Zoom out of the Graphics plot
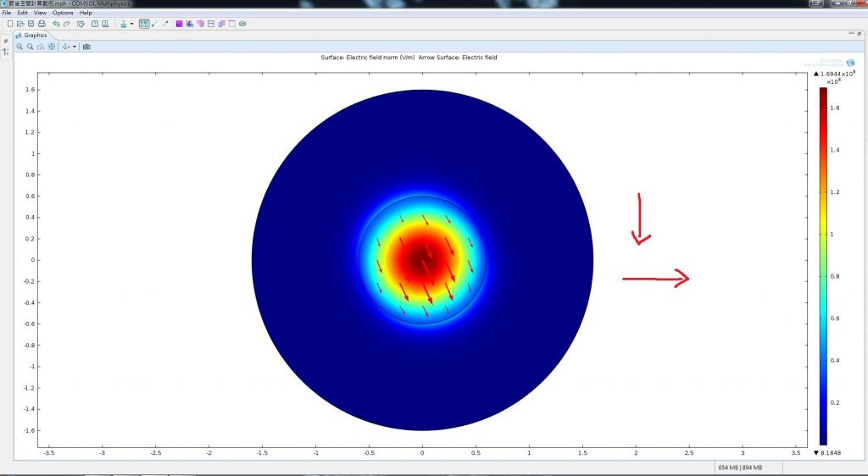 click(30, 47)
